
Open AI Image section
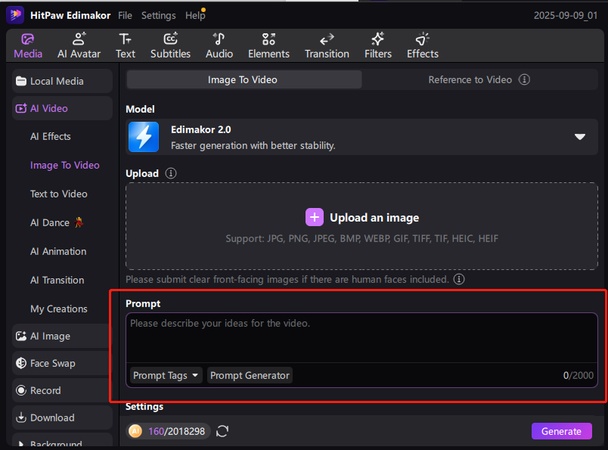(61, 336)
